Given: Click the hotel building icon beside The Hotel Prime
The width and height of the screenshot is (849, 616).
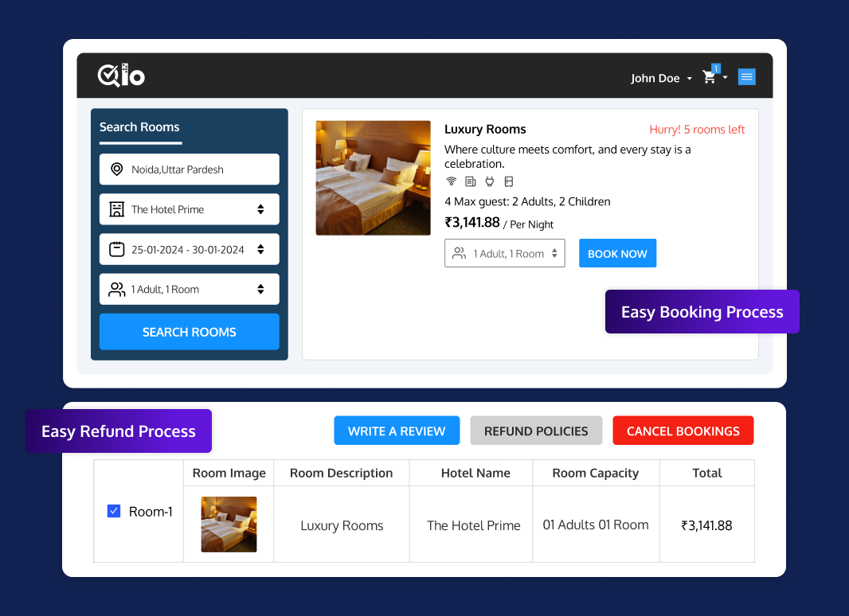Looking at the screenshot, I should (115, 209).
